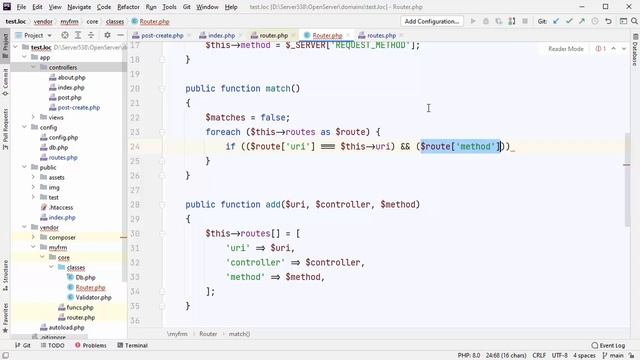Click the main branch indicator
Viewport: 640px width, 360px height.
613,356
